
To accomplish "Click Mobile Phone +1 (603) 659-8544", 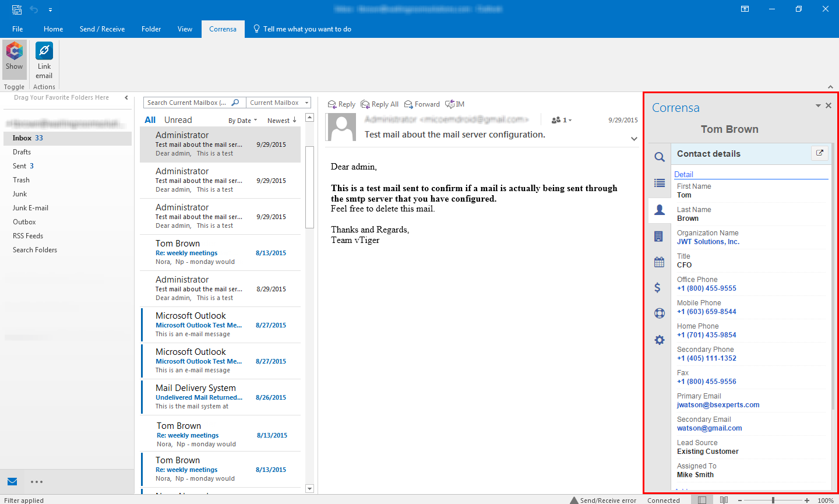I will (706, 312).
